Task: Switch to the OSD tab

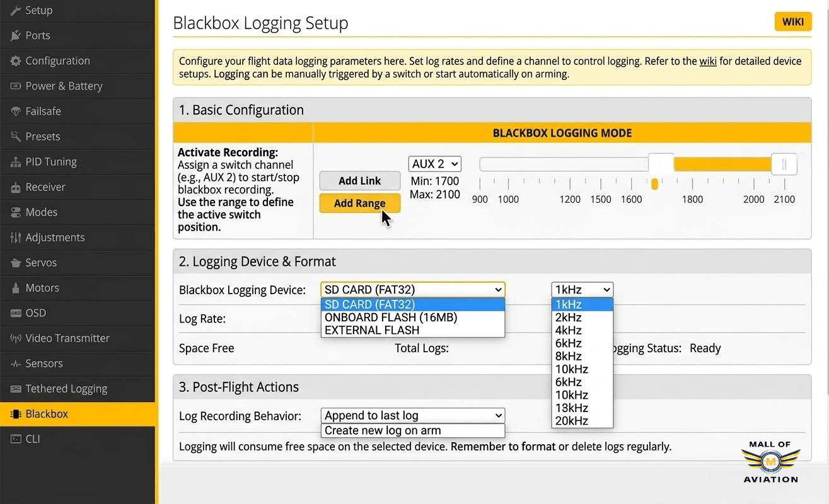Action: [35, 313]
